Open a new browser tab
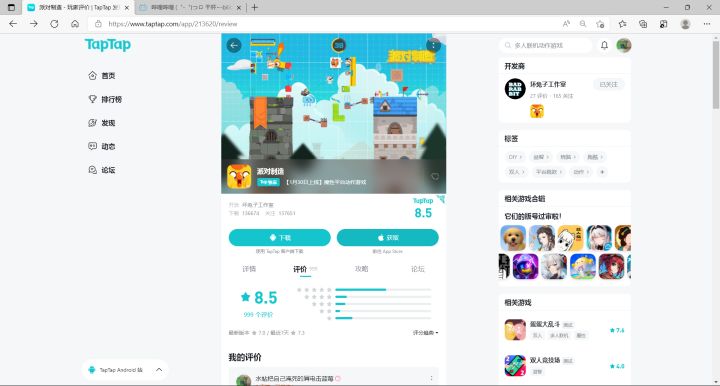Screen dimensions: 720x386 pyautogui.click(x=254, y=7)
